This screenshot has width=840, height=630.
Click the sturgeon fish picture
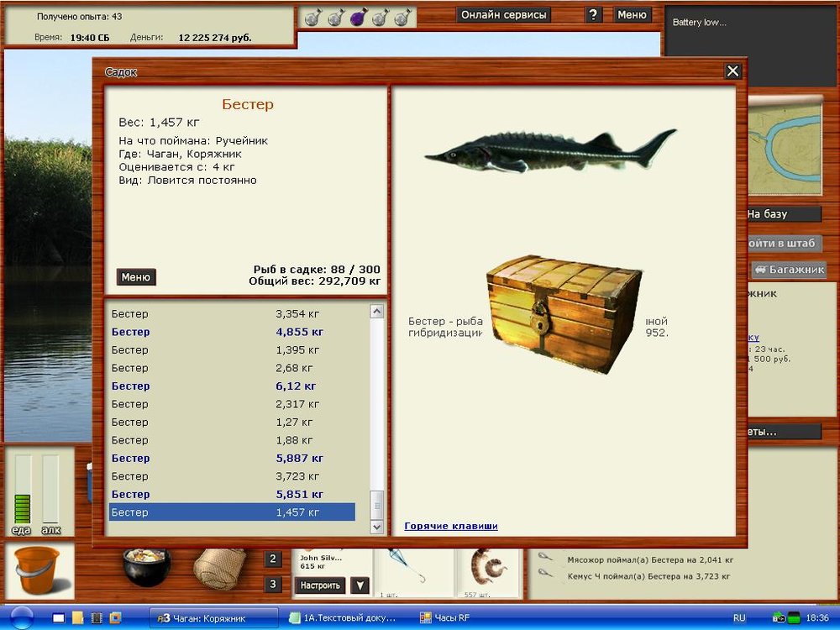tap(550, 150)
